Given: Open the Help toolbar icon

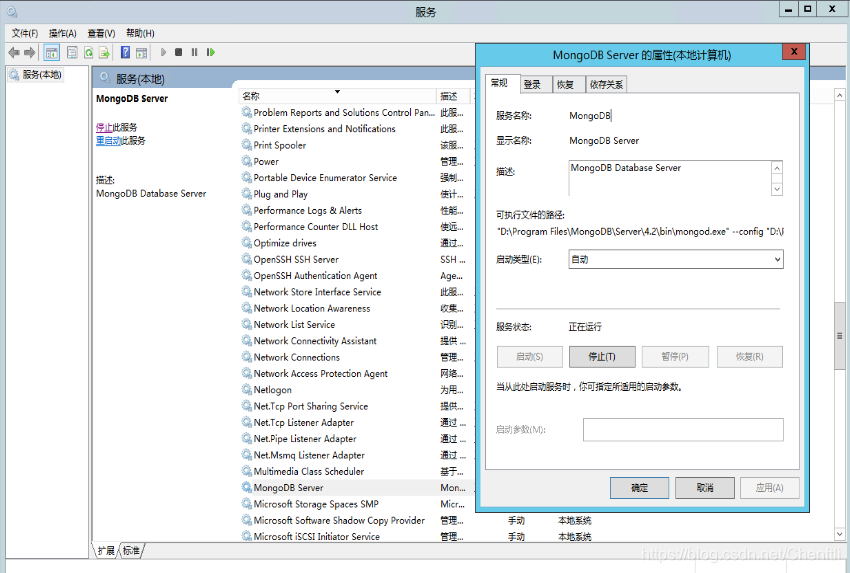Looking at the screenshot, I should pos(125,53).
